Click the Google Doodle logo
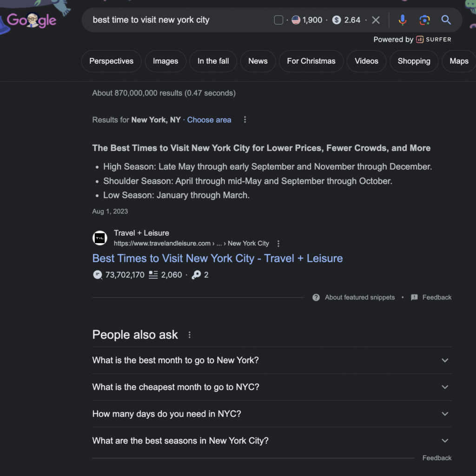The height and width of the screenshot is (476, 476). 32,20
